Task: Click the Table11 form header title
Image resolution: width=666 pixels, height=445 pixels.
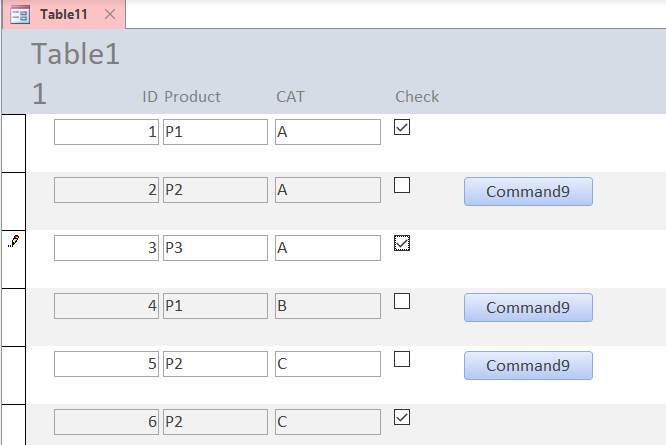Action: tap(75, 73)
